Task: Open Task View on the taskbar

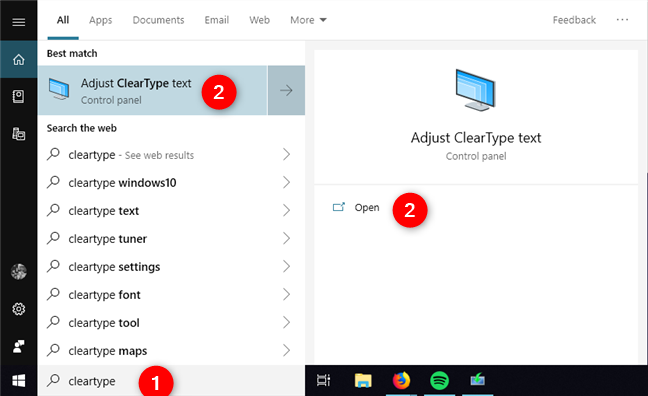Action: point(324,380)
